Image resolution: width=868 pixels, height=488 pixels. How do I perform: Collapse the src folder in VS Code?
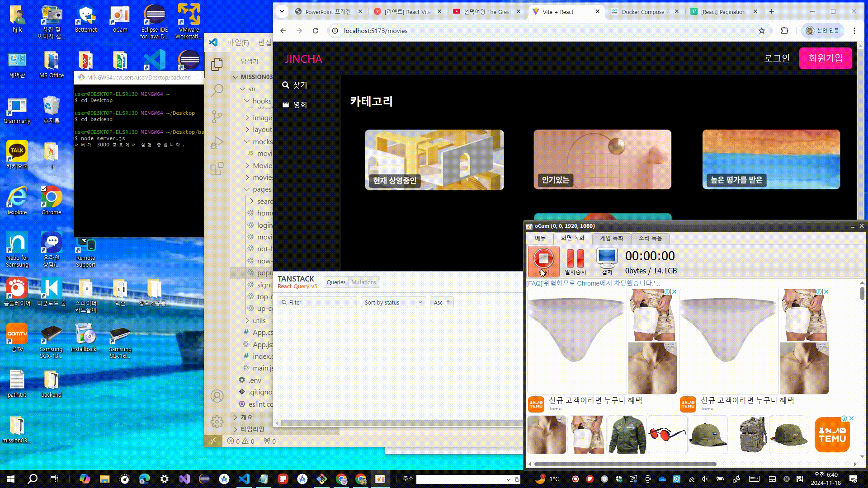tap(251, 89)
